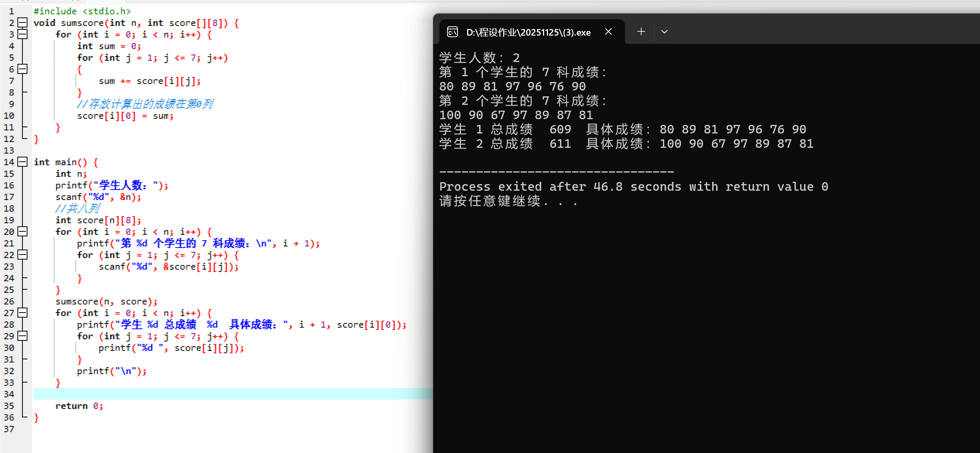The image size is (980, 453).
Task: Close the (3).exe terminal tab
Action: [x=608, y=32]
